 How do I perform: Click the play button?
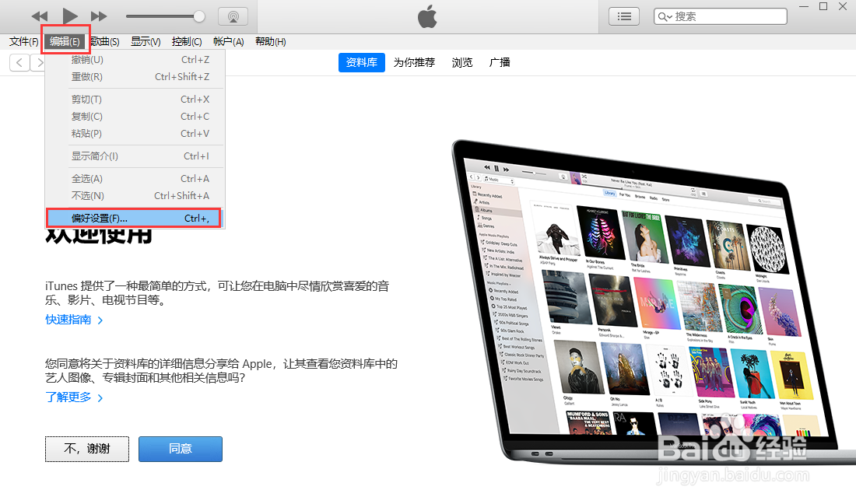pos(70,16)
